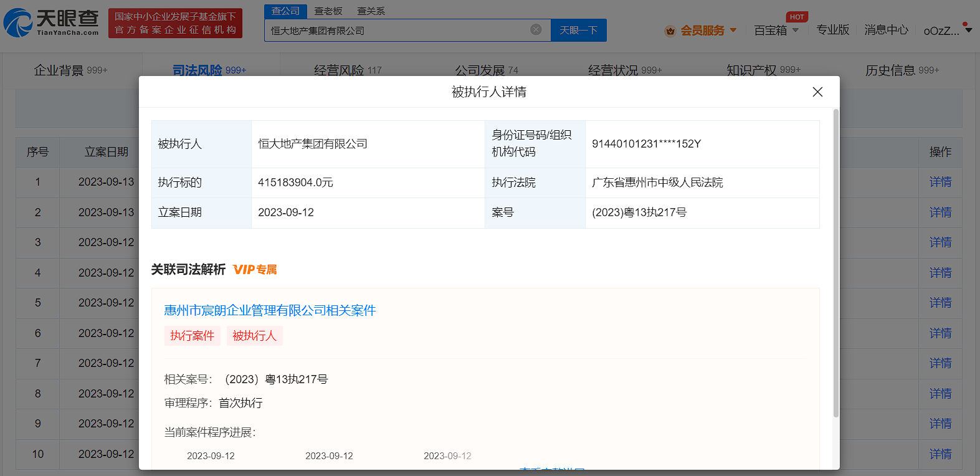Click the crown icon beside 会员服务

tap(670, 31)
